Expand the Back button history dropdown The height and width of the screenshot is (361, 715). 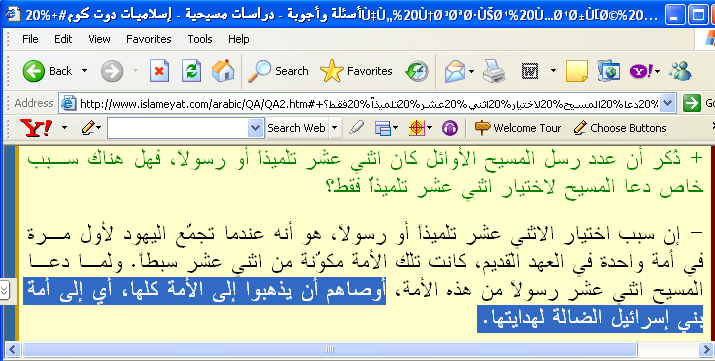84,71
